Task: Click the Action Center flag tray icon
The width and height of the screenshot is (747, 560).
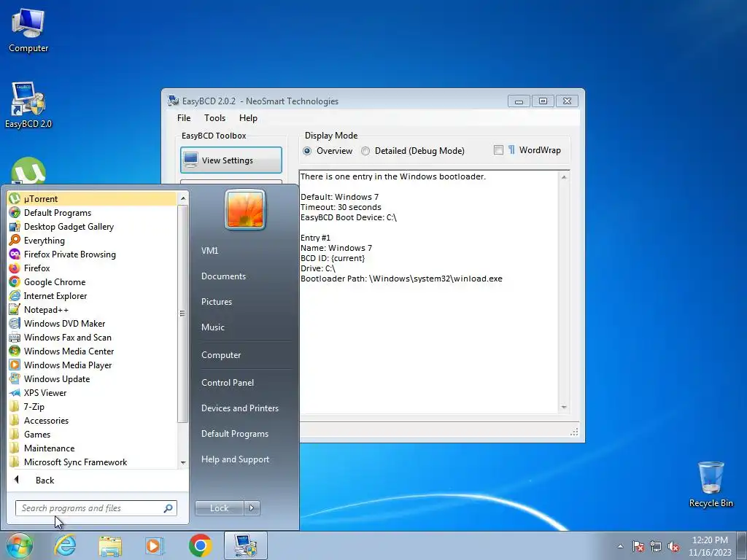Action: pyautogui.click(x=638, y=547)
